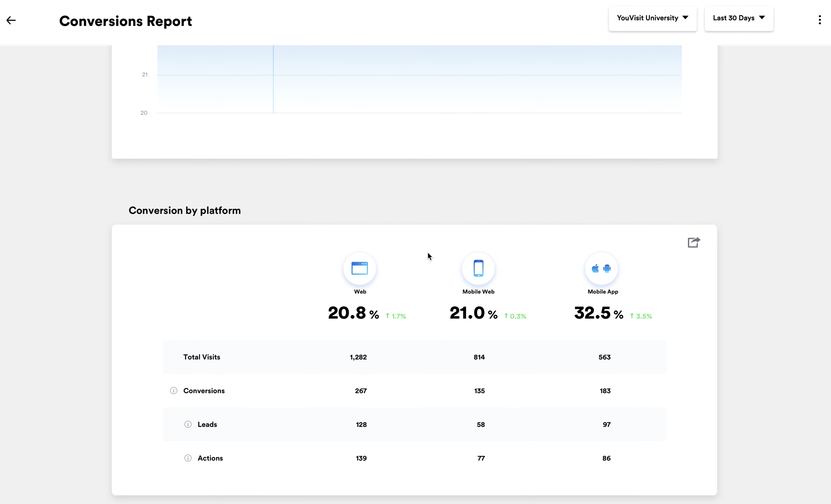
Task: Select the Mobile App Apple/Android icon
Action: click(x=601, y=269)
